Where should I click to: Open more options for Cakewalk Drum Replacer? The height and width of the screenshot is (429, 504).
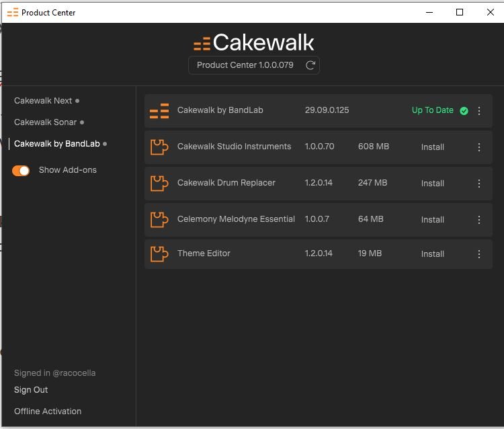479,184
